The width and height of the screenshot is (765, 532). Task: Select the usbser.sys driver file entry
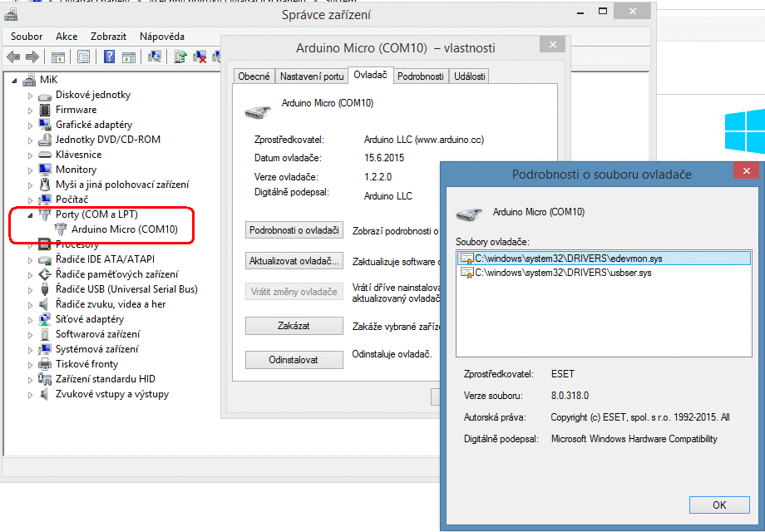coord(604,273)
